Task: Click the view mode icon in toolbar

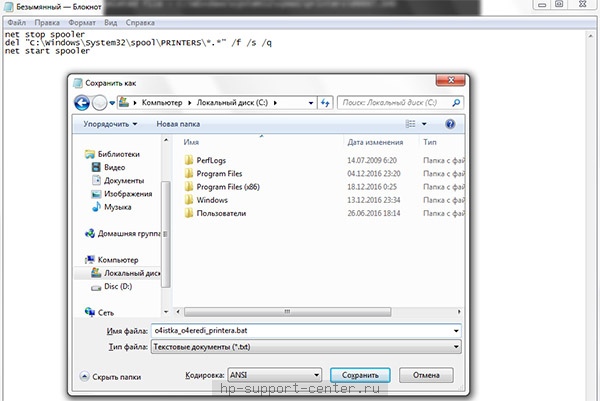Action: pyautogui.click(x=412, y=124)
